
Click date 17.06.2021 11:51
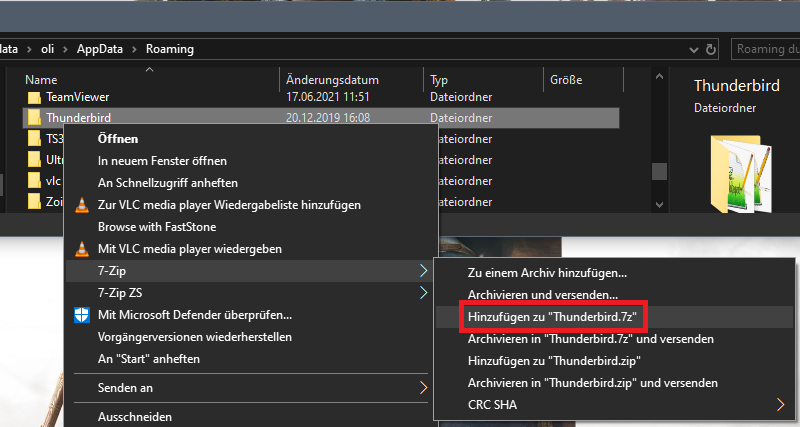click(328, 97)
